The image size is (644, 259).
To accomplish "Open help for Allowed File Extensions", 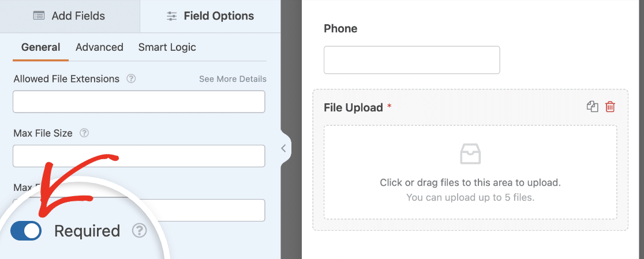I will pyautogui.click(x=131, y=78).
